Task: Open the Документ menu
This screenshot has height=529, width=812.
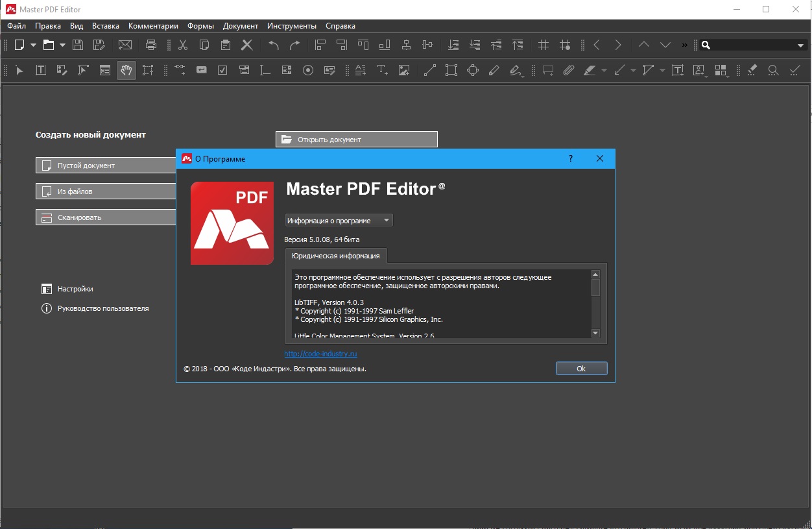Action: pos(241,26)
